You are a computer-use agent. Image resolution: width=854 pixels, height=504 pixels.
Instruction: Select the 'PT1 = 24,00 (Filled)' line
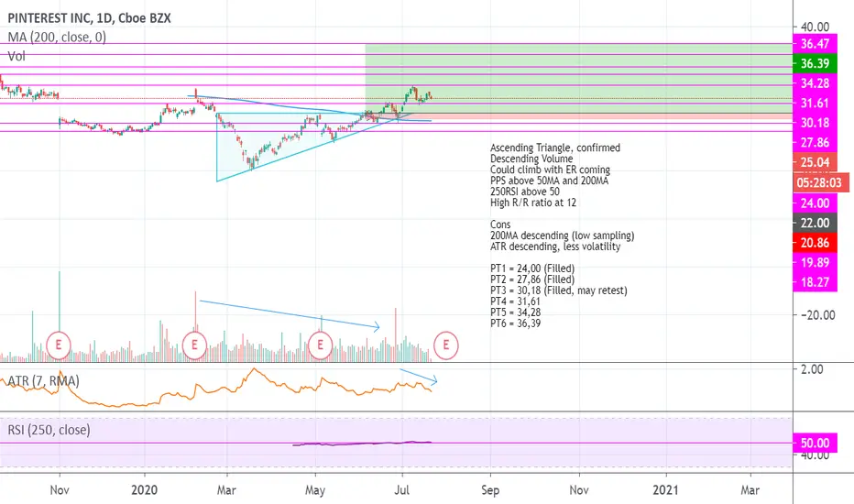[x=532, y=268]
